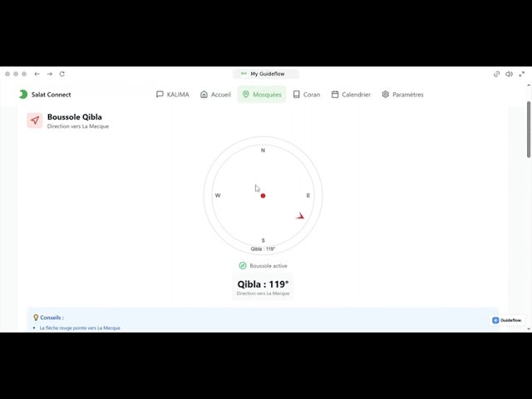
Task: Reload the page with the refresh icon
Action: pos(62,74)
